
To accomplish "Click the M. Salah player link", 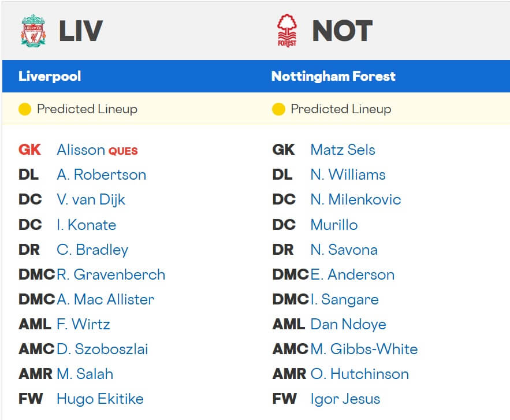I will tap(84, 374).
